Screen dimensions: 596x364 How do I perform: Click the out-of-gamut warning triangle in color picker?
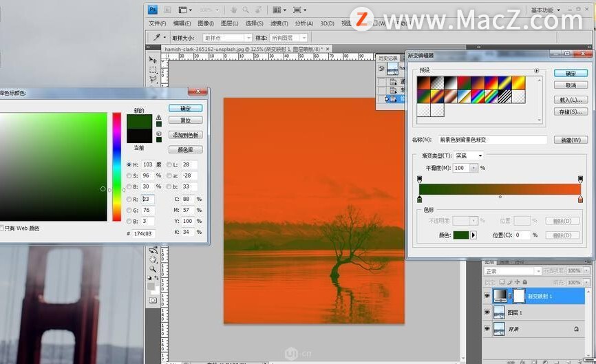[x=159, y=118]
